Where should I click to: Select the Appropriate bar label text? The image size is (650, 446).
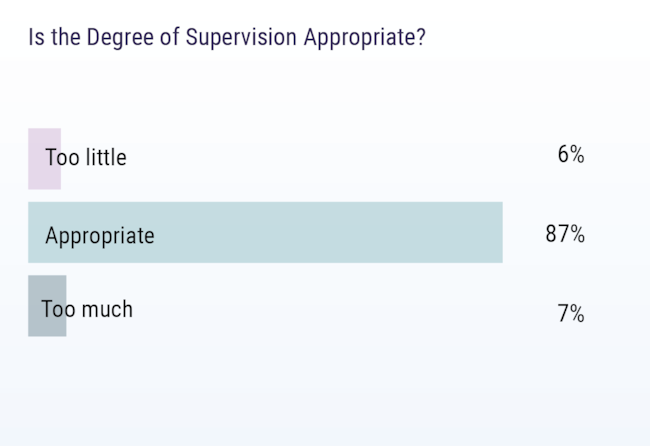tap(100, 236)
